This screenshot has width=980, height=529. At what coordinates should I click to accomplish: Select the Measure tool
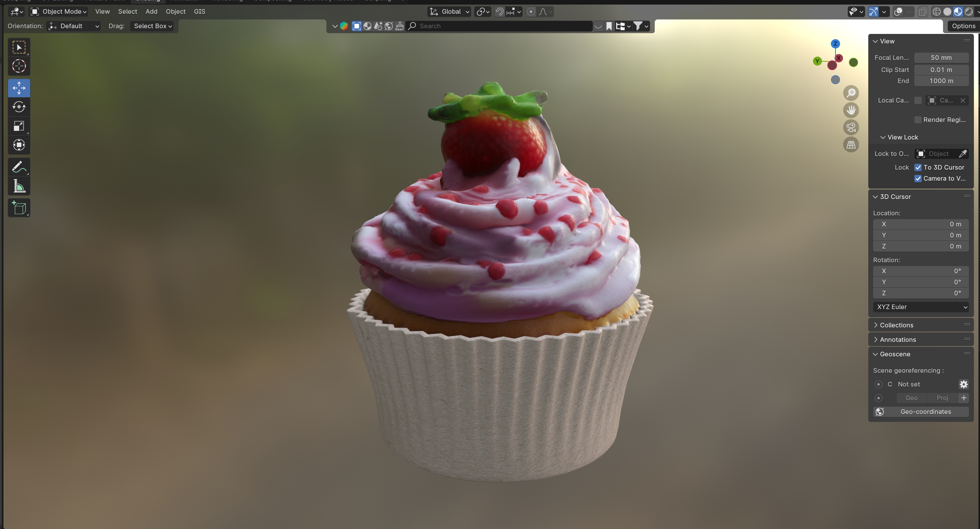(19, 186)
